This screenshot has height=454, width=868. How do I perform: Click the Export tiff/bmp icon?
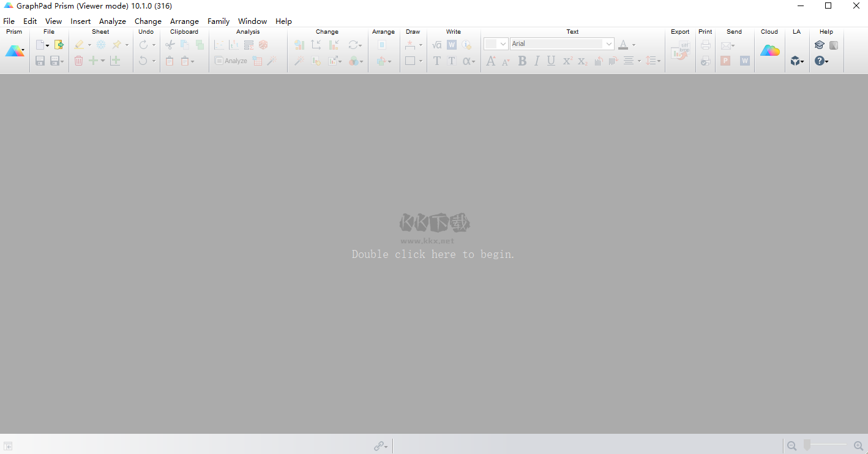point(679,52)
